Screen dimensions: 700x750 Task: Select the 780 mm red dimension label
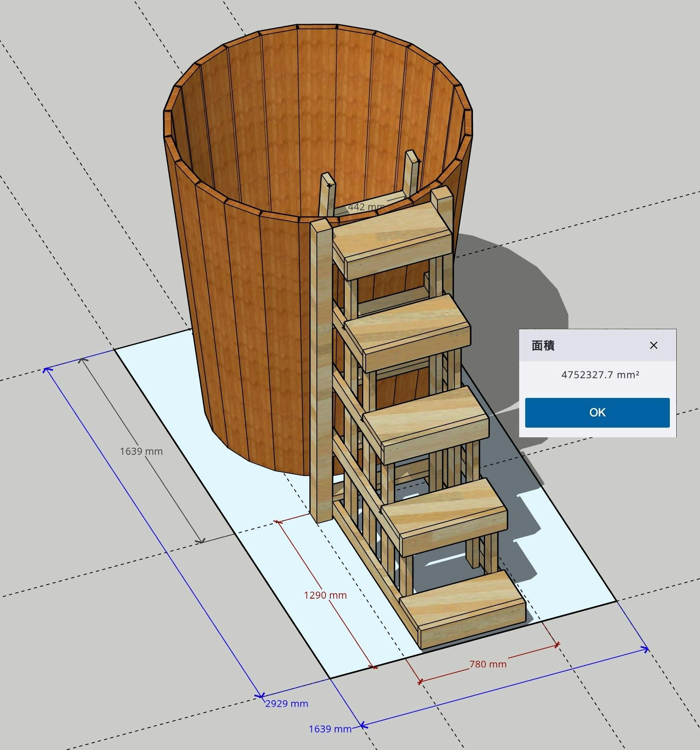click(x=488, y=664)
